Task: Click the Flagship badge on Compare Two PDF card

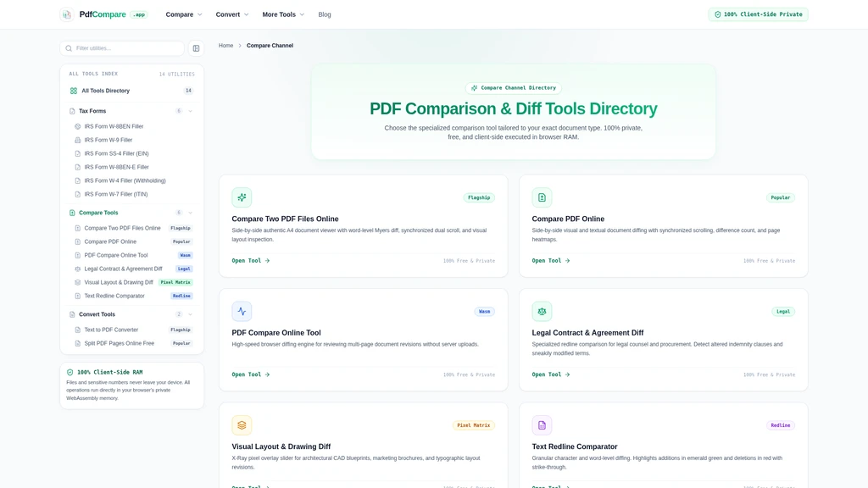Action: [479, 197]
